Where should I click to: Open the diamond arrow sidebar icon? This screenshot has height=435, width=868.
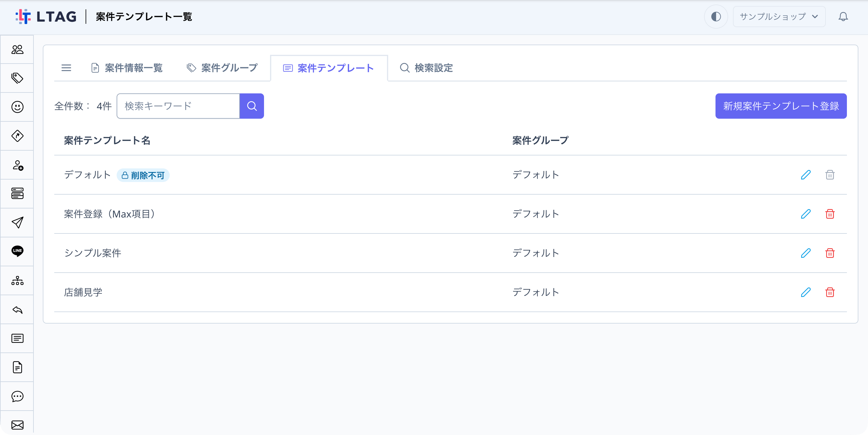pos(17,136)
